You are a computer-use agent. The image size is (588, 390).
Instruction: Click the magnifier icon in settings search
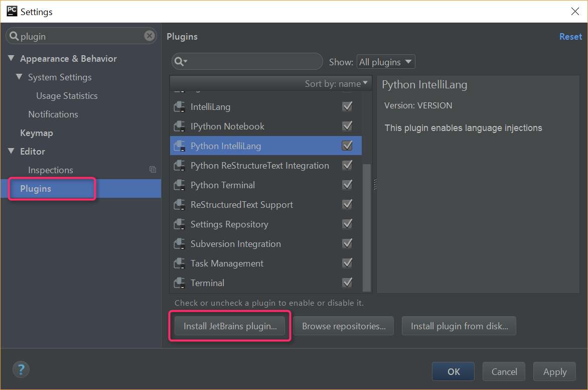tap(14, 36)
